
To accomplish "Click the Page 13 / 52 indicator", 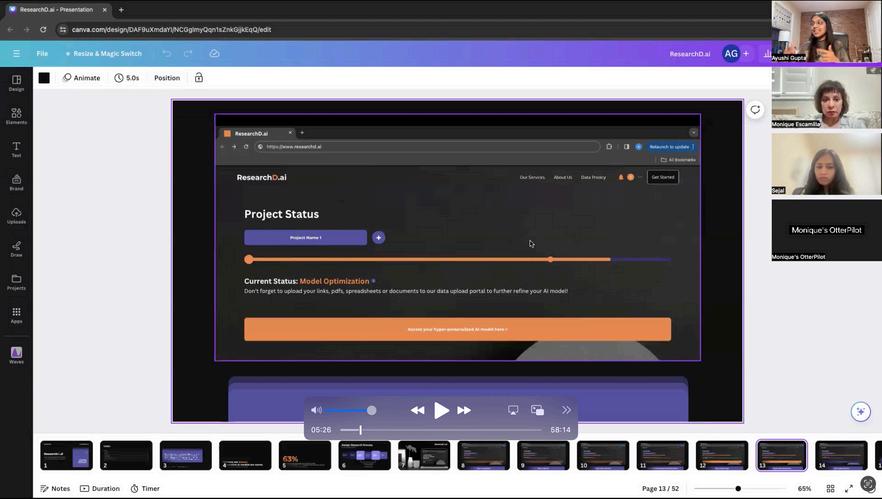I will click(660, 488).
